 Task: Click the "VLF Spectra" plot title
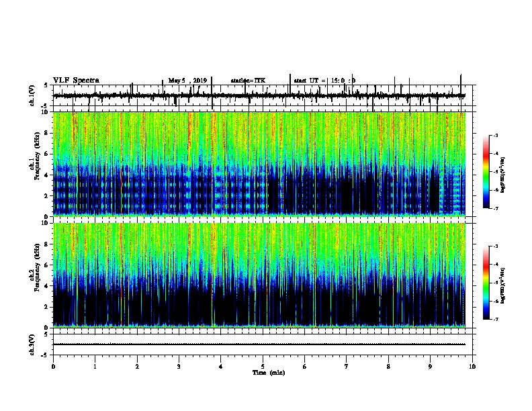coord(76,81)
